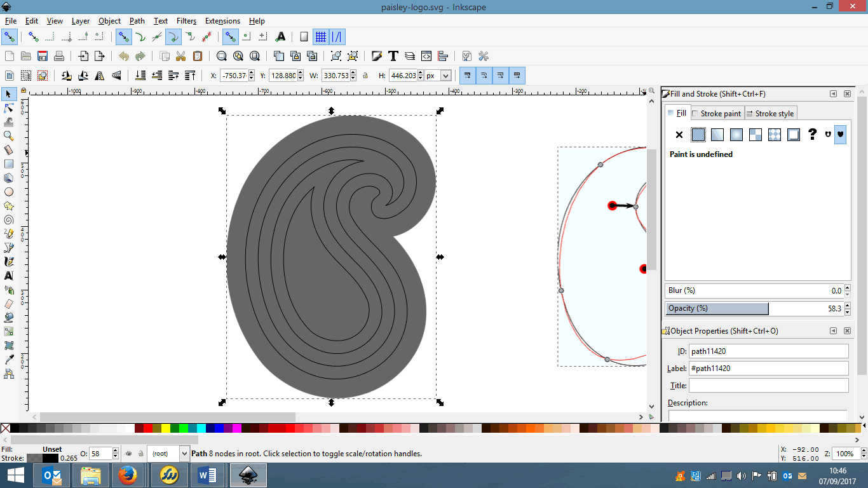This screenshot has height=488, width=868.
Task: Select the Node editing tool
Action: (x=9, y=108)
